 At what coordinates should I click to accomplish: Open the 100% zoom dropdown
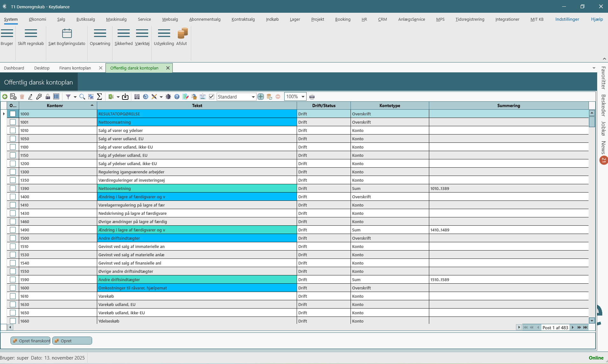303,97
